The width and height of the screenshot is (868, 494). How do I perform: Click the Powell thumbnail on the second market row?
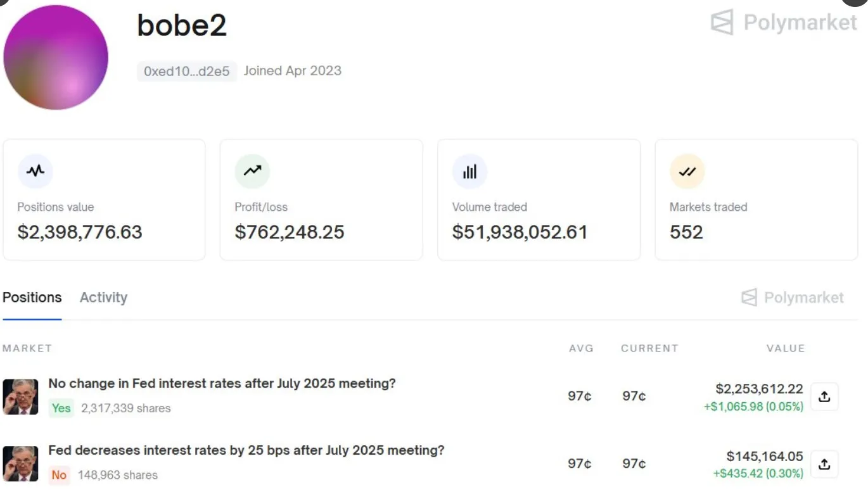20,464
